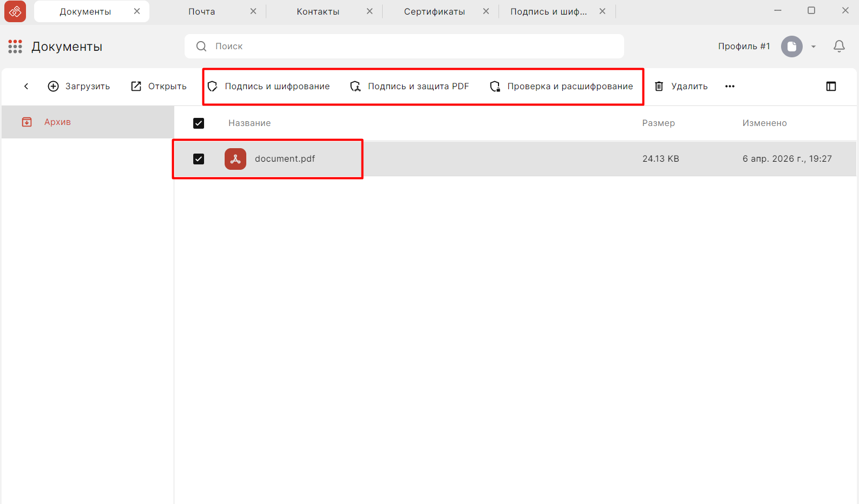Open the app grid launcher icon
Image resolution: width=859 pixels, height=504 pixels.
click(15, 47)
